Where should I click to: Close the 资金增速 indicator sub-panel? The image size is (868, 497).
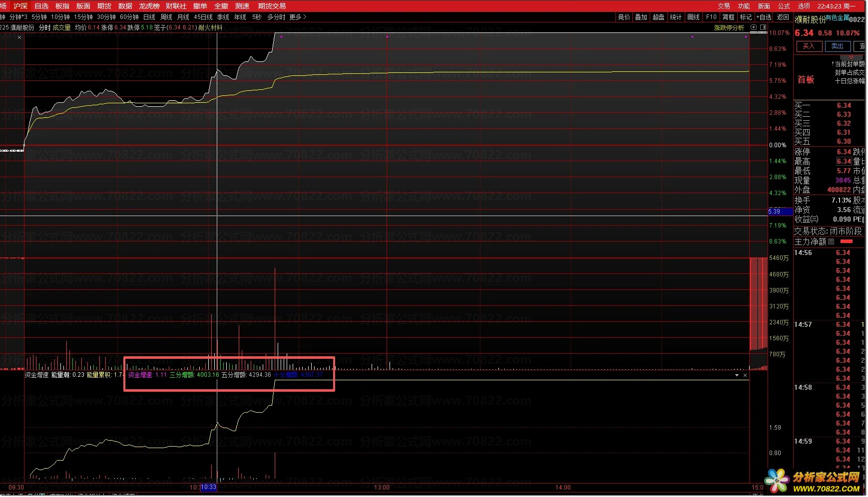[x=745, y=375]
